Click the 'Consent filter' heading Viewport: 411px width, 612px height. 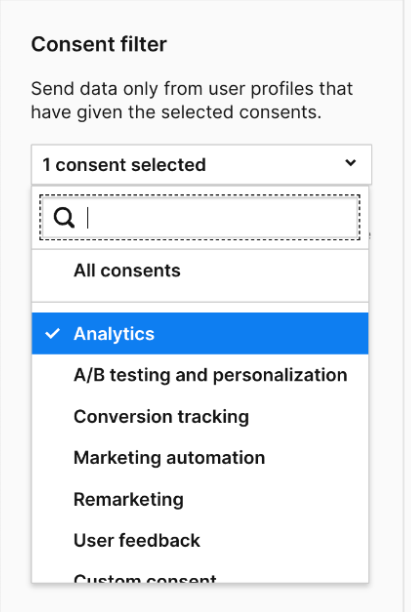click(99, 44)
